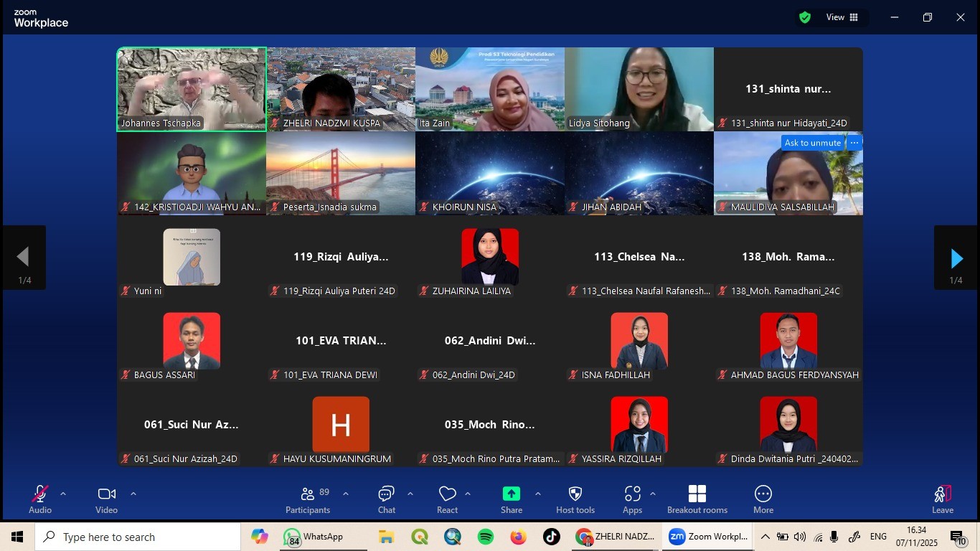Click the More options icon
980x551 pixels.
click(x=763, y=499)
